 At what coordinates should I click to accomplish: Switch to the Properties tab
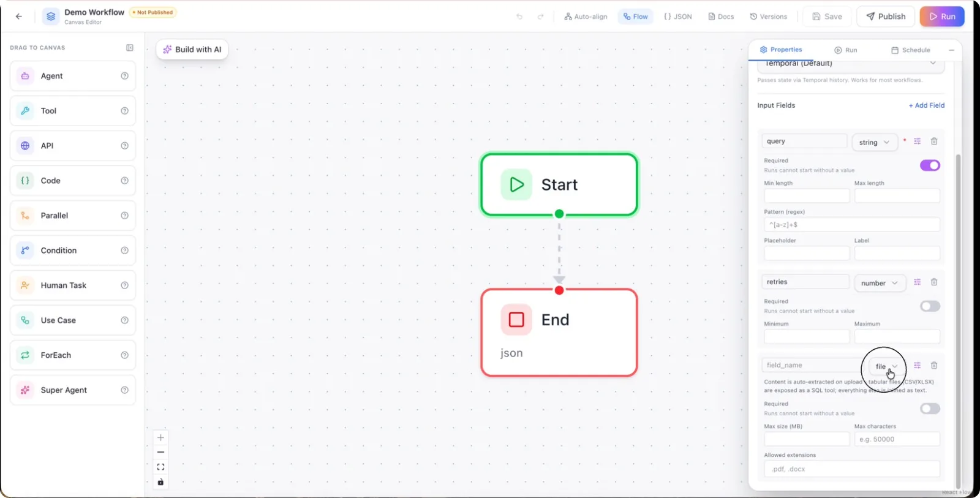click(x=781, y=50)
